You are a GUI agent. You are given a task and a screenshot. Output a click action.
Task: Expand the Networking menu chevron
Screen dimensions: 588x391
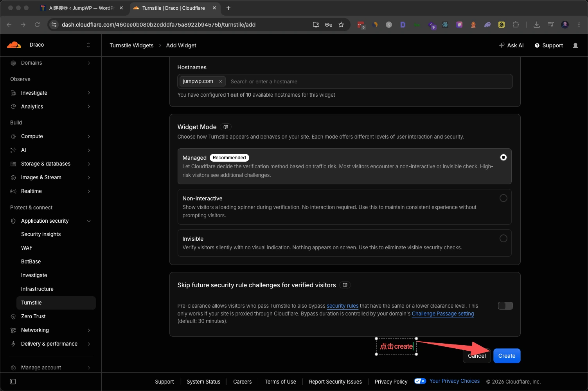(x=89, y=330)
